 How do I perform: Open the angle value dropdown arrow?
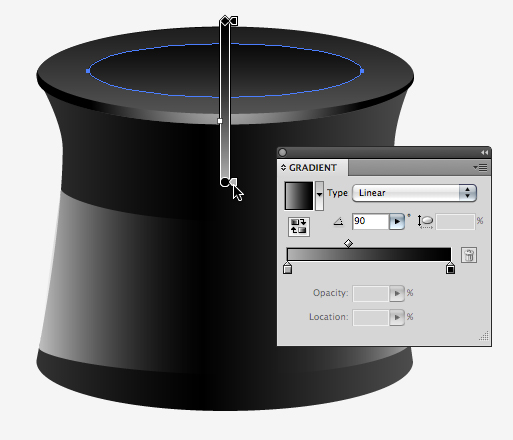click(397, 222)
